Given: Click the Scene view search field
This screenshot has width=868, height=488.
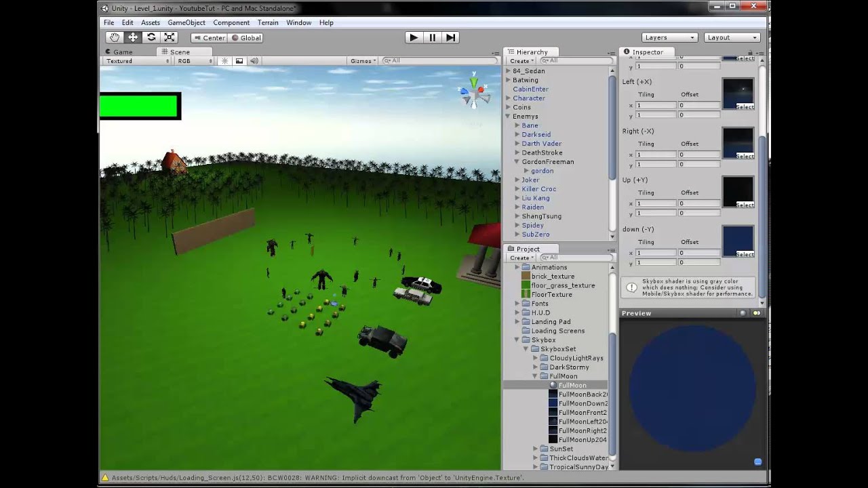Looking at the screenshot, I should coord(439,61).
